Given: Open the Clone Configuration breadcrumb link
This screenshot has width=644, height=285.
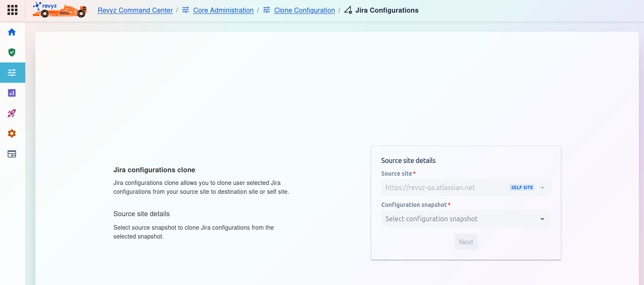Looking at the screenshot, I should (304, 10).
